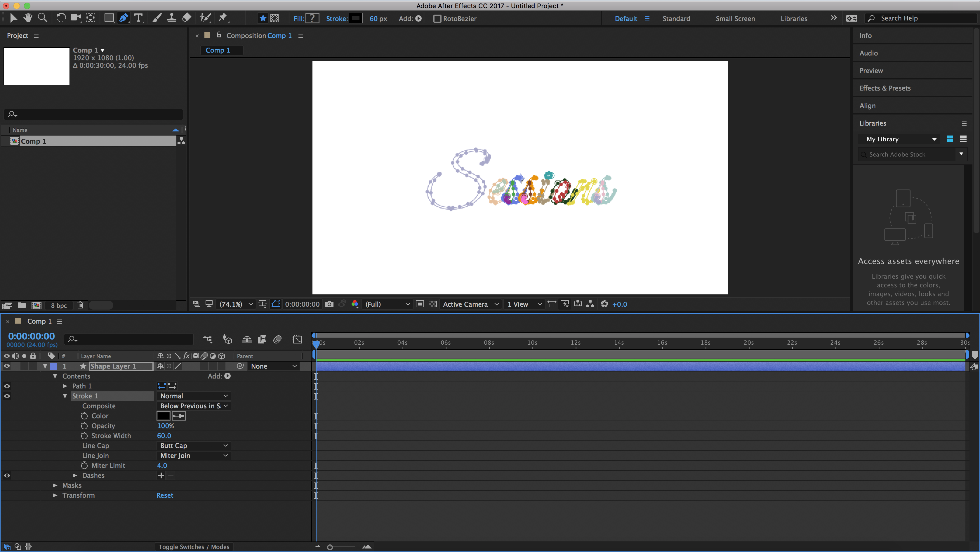Click the Reset Transform button

pyautogui.click(x=165, y=495)
